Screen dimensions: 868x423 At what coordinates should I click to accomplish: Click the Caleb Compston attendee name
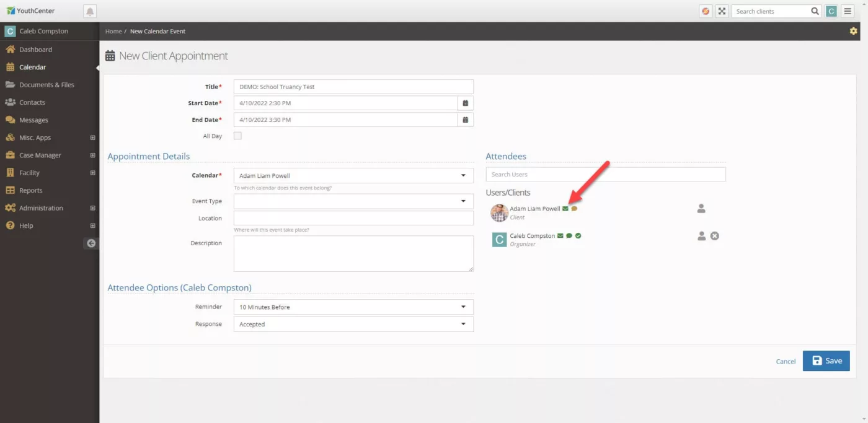tap(532, 236)
